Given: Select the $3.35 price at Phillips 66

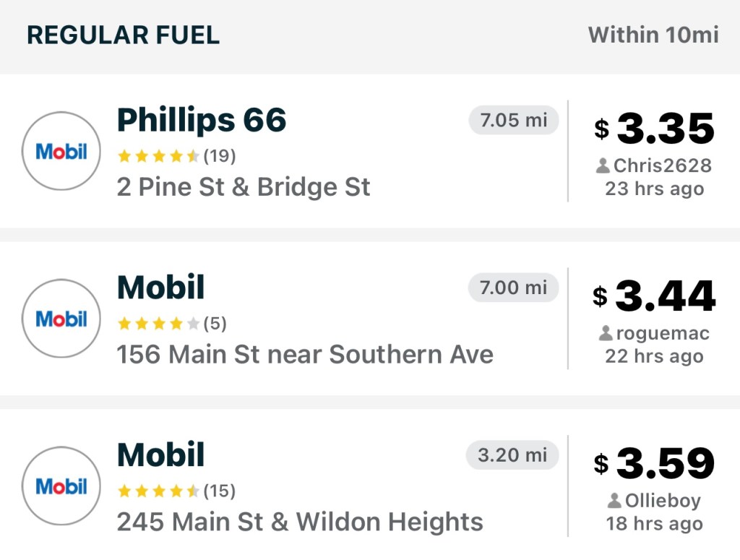Looking at the screenshot, I should 655,129.
